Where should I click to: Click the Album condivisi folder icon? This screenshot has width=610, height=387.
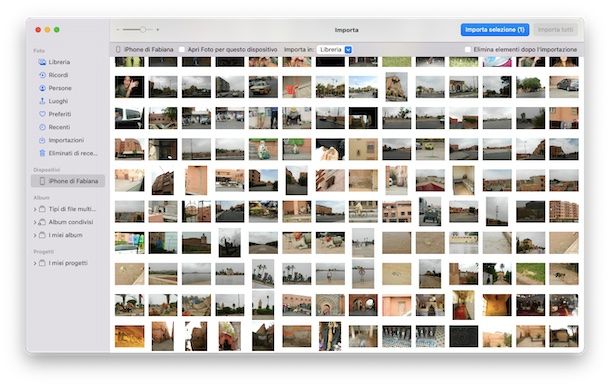click(42, 222)
